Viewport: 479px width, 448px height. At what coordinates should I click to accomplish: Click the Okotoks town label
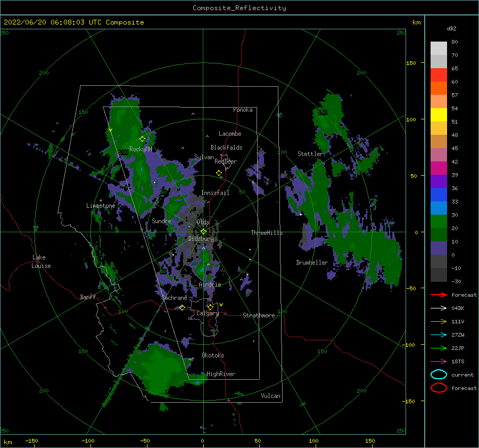click(213, 355)
